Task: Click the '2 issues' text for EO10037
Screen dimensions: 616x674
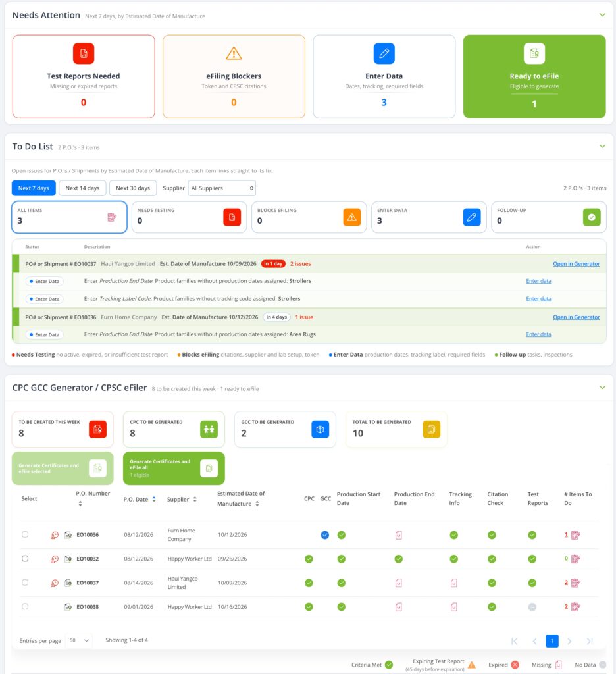Action: click(x=300, y=264)
